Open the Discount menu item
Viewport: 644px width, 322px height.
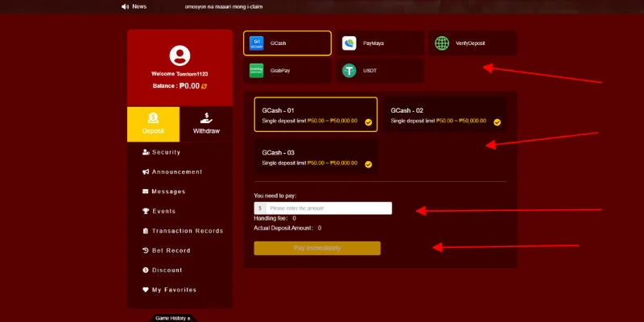180,270
